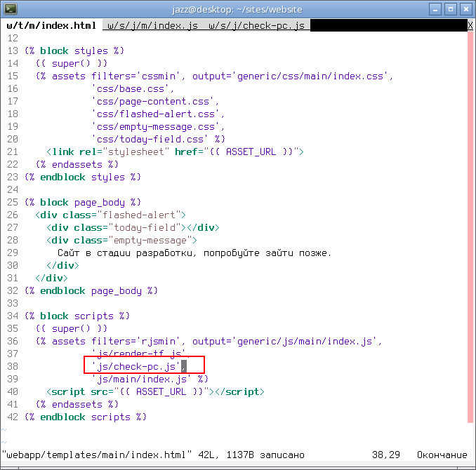Image resolution: width=476 pixels, height=470 pixels.
Task: Click the script src ASSET_URL tag
Action: click(155, 391)
